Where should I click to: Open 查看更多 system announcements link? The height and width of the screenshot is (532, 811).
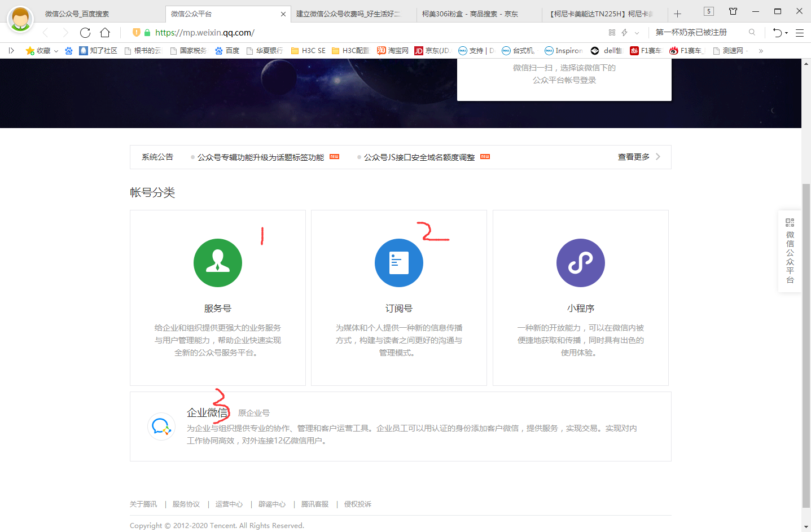coord(638,157)
